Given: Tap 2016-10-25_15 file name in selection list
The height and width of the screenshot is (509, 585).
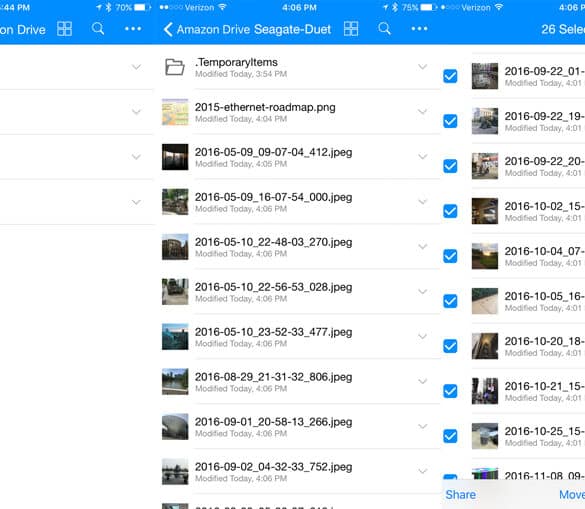Looking at the screenshot, I should [x=545, y=431].
